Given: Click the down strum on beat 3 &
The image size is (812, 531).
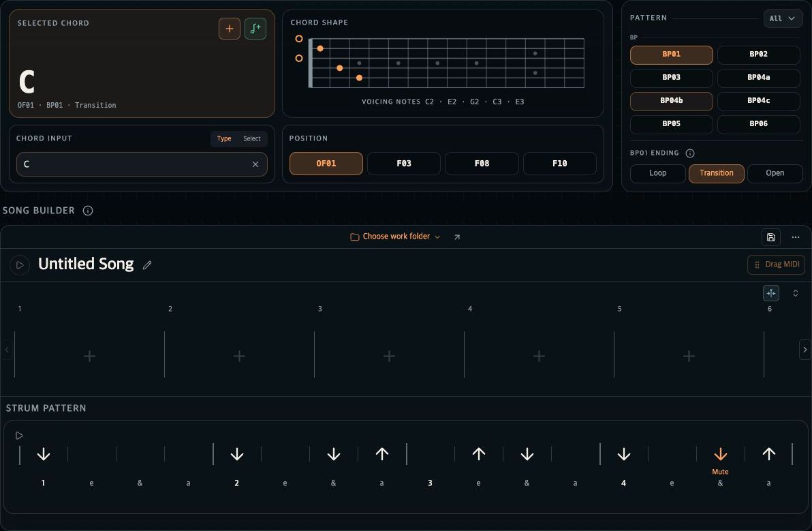Looking at the screenshot, I should point(527,455).
